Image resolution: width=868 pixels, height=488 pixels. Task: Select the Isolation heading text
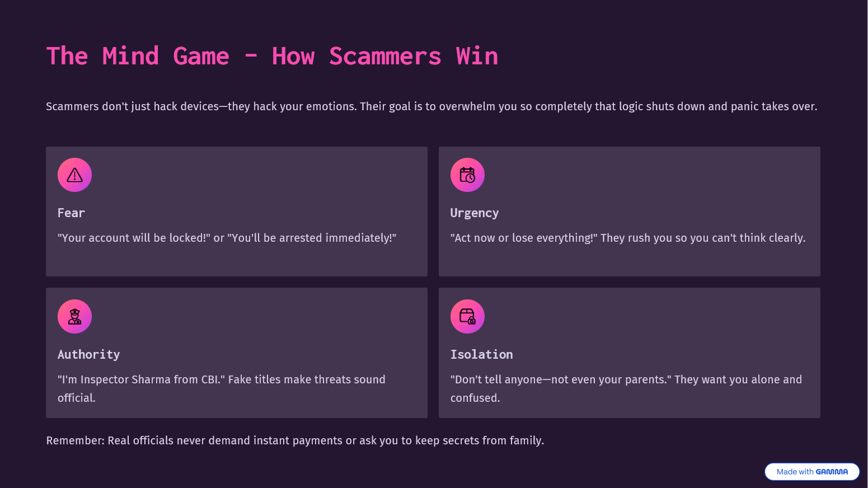pos(481,355)
